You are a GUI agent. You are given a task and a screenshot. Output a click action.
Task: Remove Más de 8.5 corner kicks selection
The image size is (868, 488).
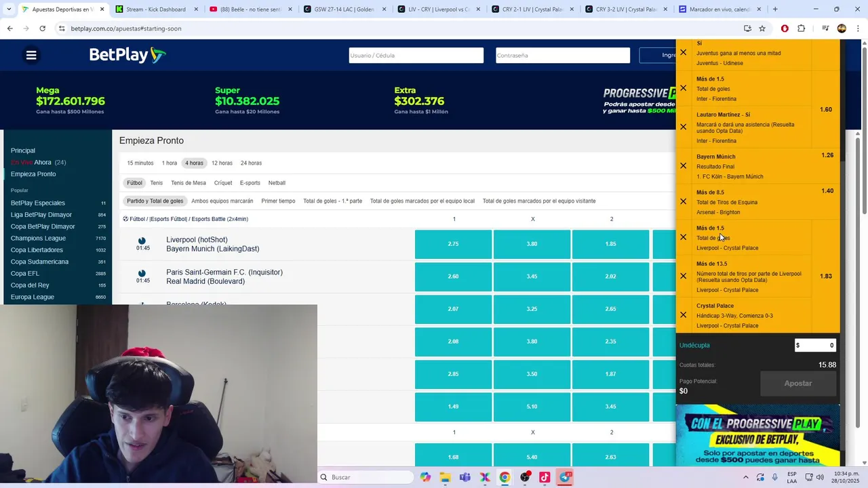click(x=683, y=201)
